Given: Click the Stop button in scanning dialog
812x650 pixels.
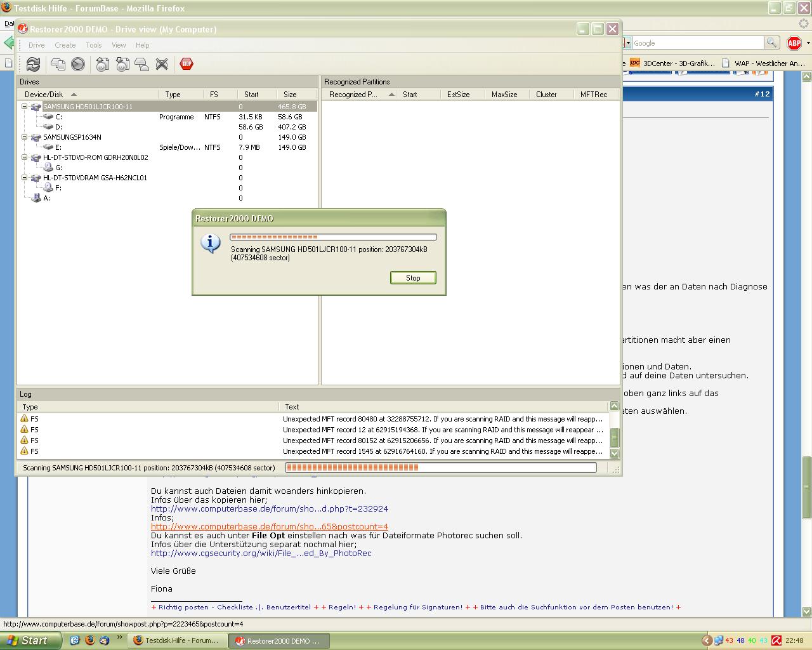Looking at the screenshot, I should (x=413, y=278).
